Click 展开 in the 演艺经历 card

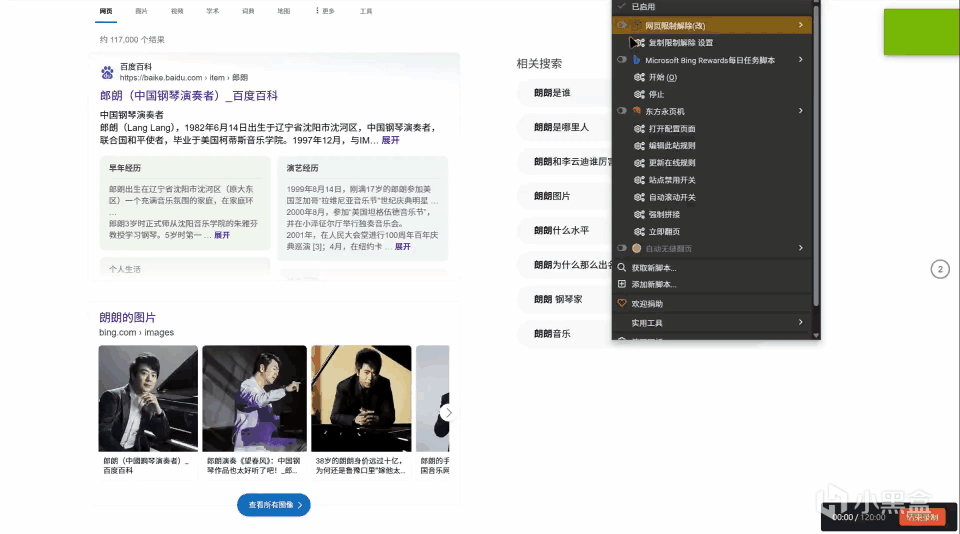402,247
